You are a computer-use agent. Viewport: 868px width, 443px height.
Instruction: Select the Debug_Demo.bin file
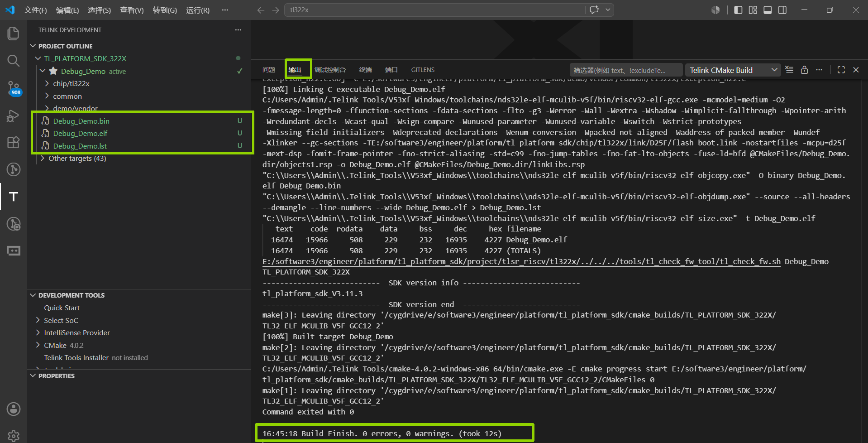(x=81, y=121)
